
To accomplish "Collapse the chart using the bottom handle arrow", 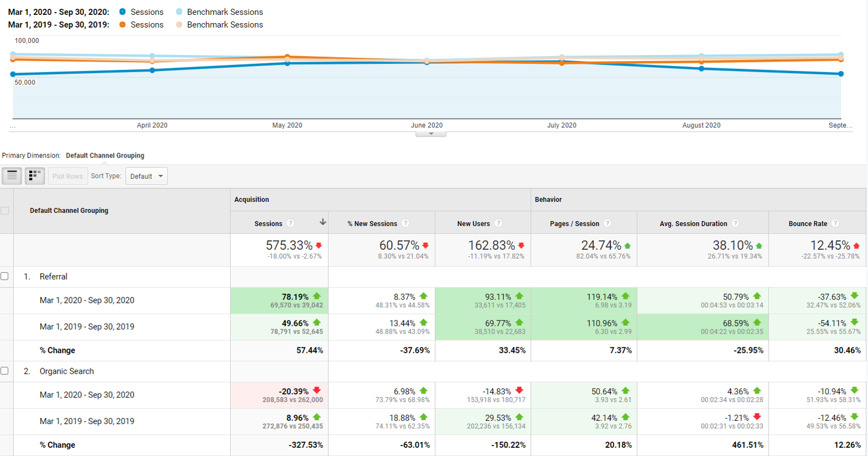I will (x=431, y=133).
